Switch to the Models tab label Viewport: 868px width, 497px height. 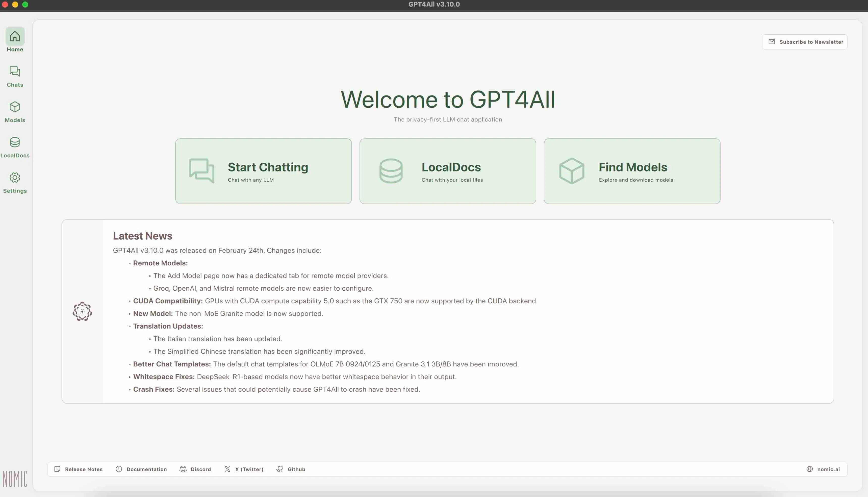tap(15, 120)
